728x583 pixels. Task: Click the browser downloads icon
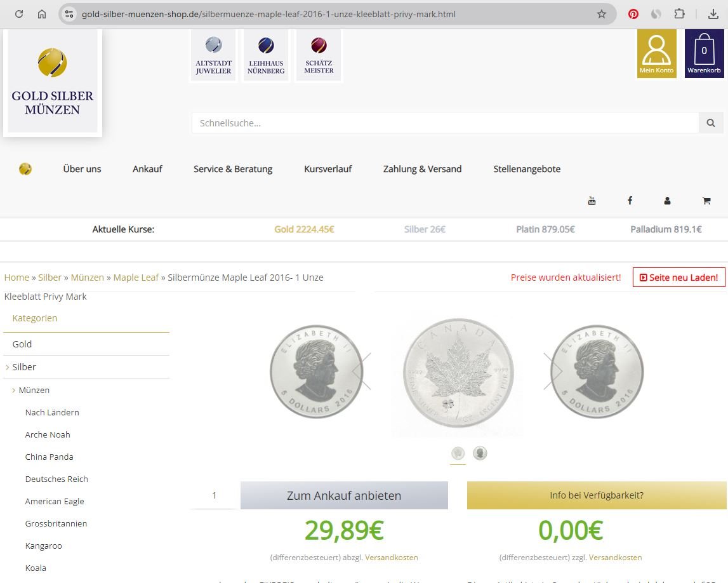tap(712, 14)
